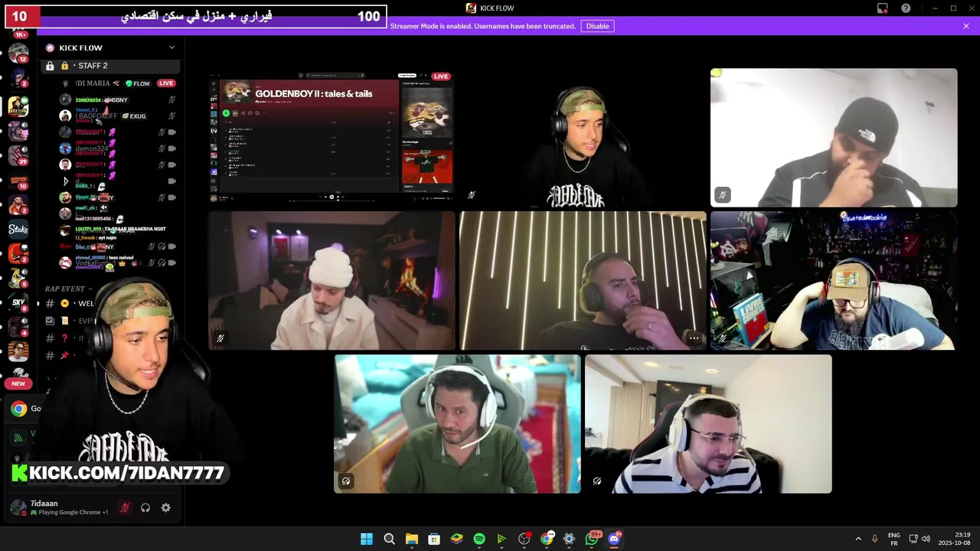980x551 pixels.
Task: Open BlueStacks from taskbar
Action: click(456, 539)
